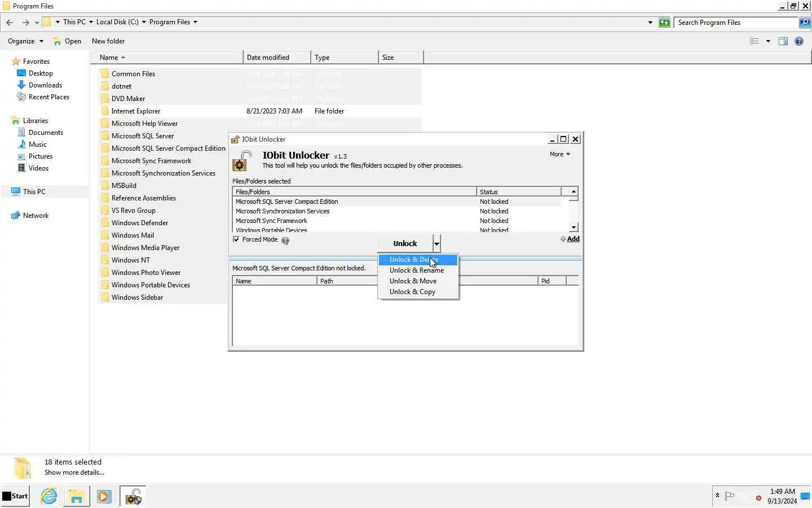Open recent locations dropdown arrow
812x508 pixels.
[37, 23]
